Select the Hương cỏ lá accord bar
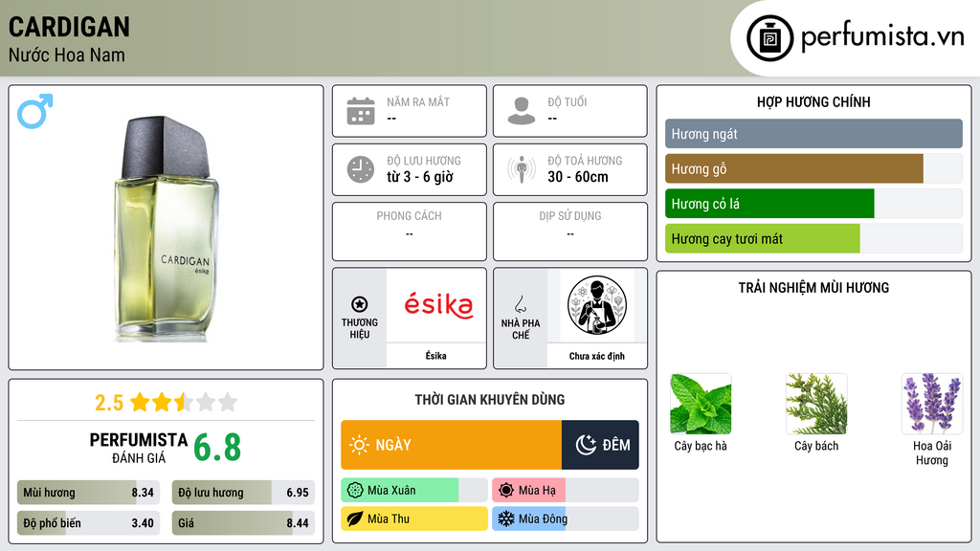The height and width of the screenshot is (551, 980). (x=813, y=204)
